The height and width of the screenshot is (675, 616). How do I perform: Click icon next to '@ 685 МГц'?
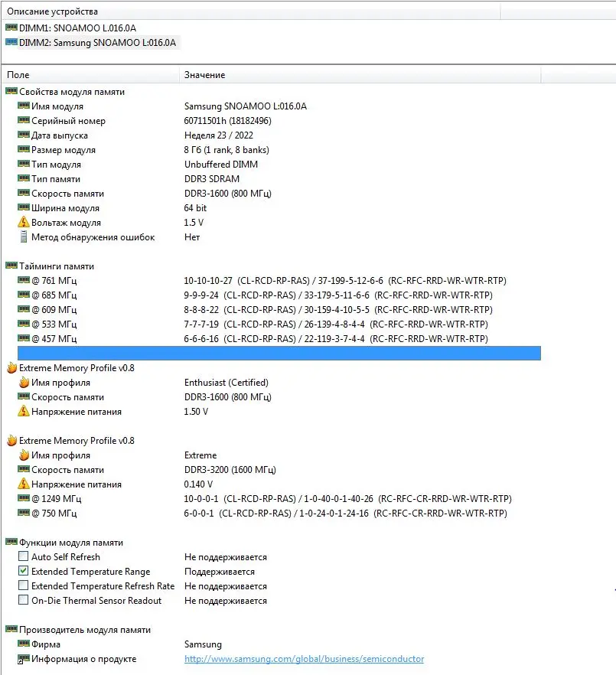click(x=23, y=295)
